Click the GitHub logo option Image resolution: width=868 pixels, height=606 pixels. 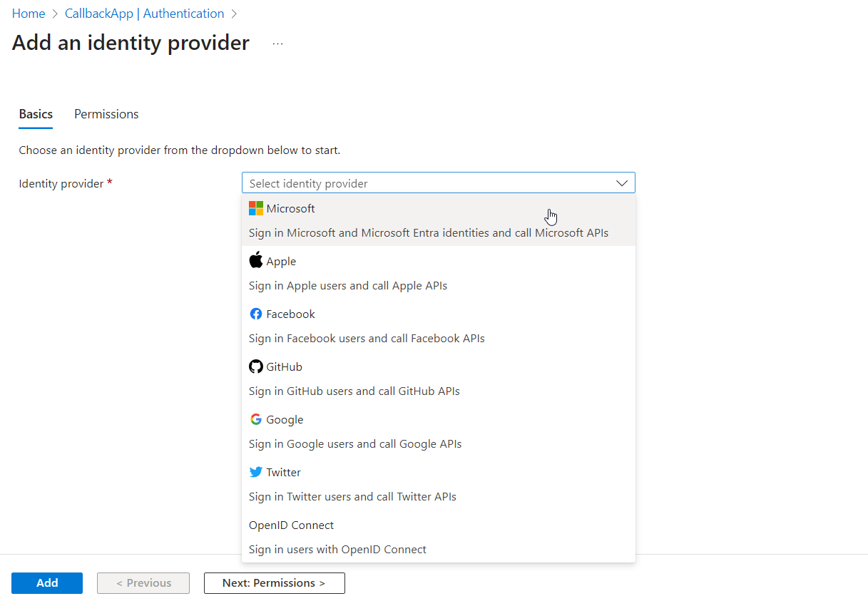(x=255, y=366)
